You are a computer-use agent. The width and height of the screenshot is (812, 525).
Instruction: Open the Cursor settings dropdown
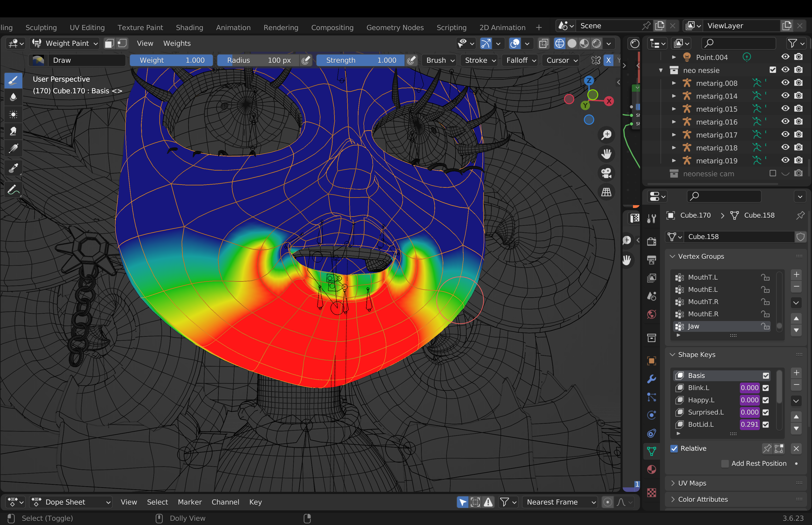[562, 60]
